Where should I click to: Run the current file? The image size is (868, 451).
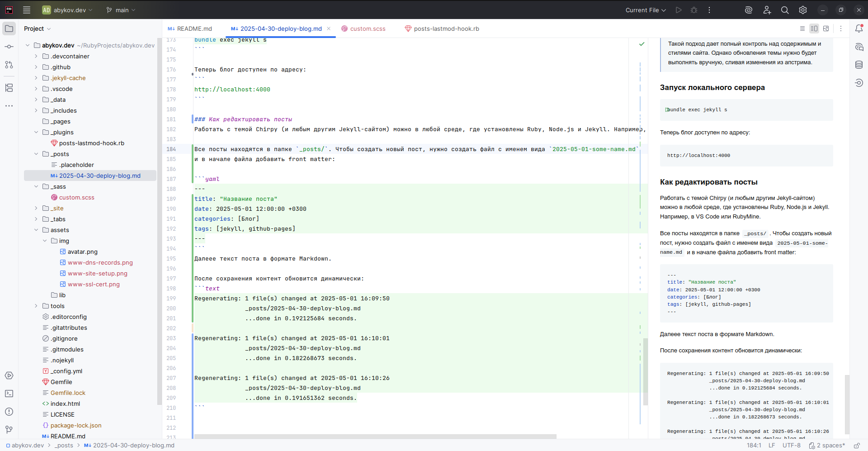[x=679, y=10]
